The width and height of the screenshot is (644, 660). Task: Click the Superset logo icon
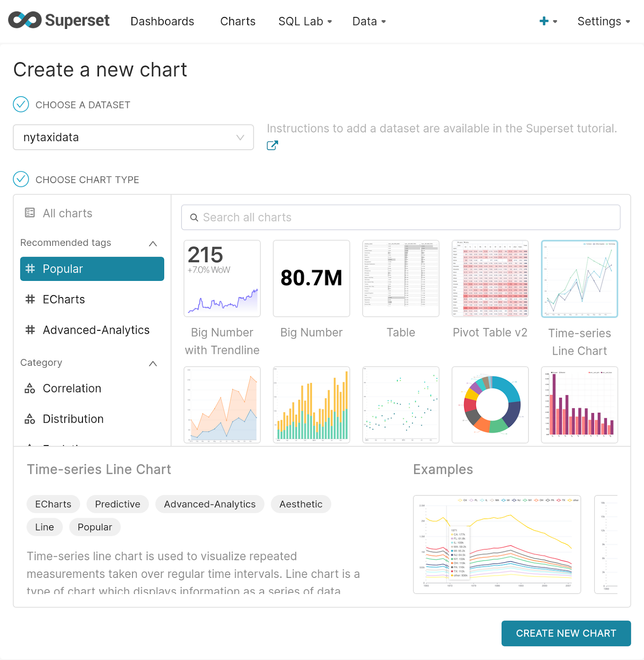coord(25,20)
